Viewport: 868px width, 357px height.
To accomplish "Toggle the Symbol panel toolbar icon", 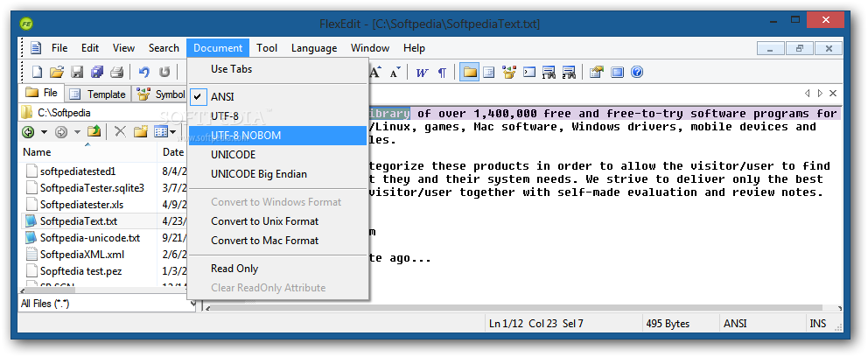I will click(x=508, y=72).
